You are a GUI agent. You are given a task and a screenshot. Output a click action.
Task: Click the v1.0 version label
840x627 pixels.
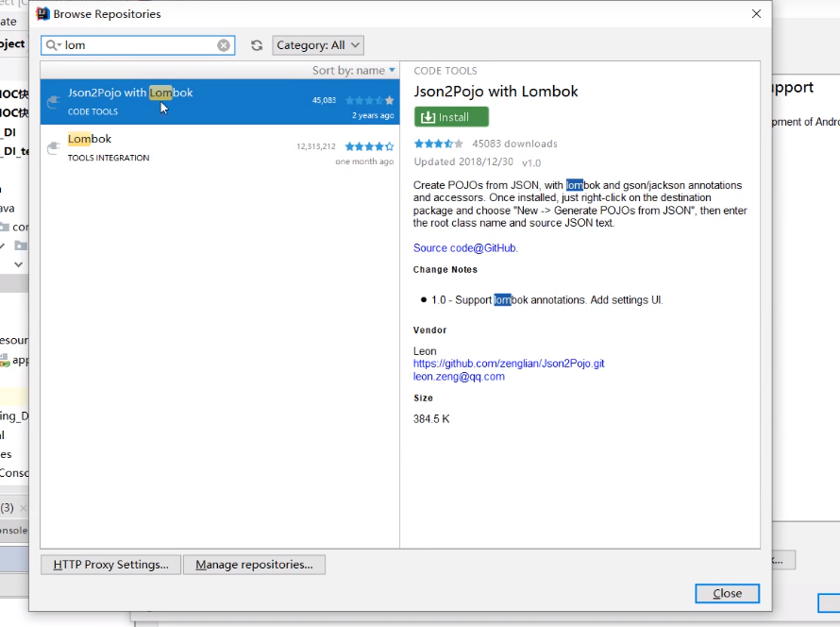point(531,163)
